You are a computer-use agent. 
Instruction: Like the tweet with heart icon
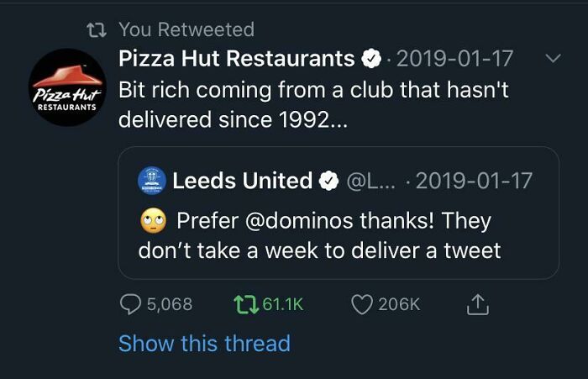point(362,304)
